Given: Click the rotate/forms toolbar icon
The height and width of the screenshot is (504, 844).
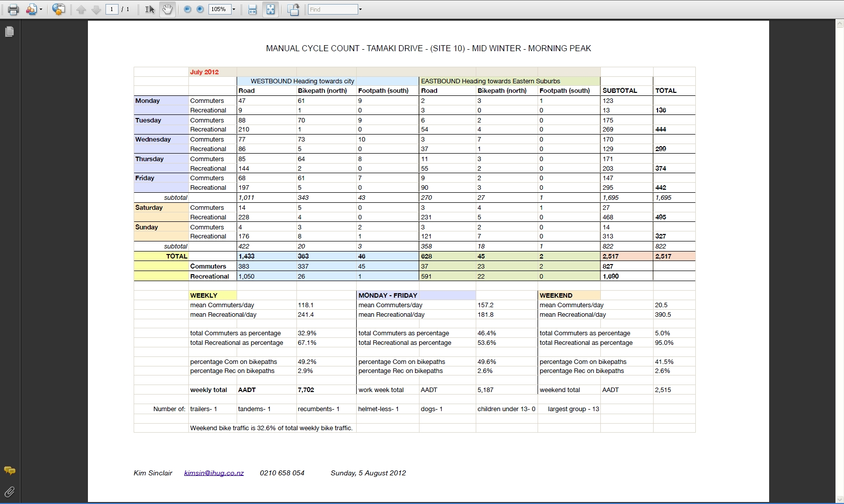Looking at the screenshot, I should (x=293, y=10).
